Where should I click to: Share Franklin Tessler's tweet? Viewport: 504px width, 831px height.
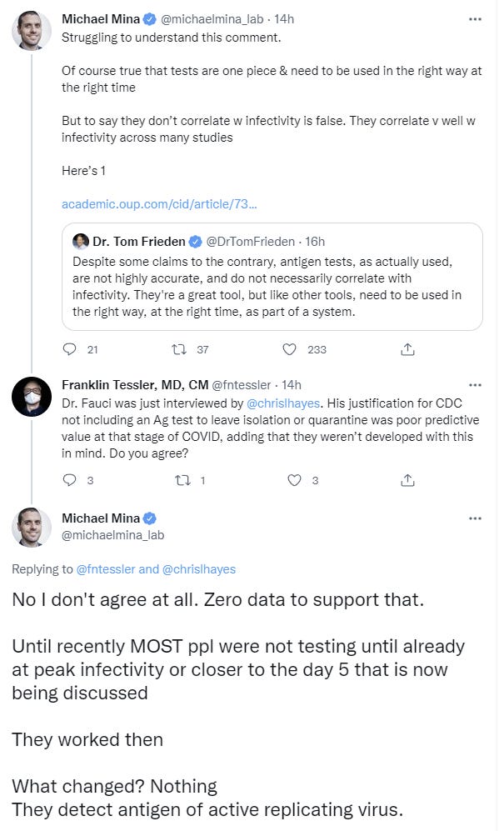(x=407, y=480)
